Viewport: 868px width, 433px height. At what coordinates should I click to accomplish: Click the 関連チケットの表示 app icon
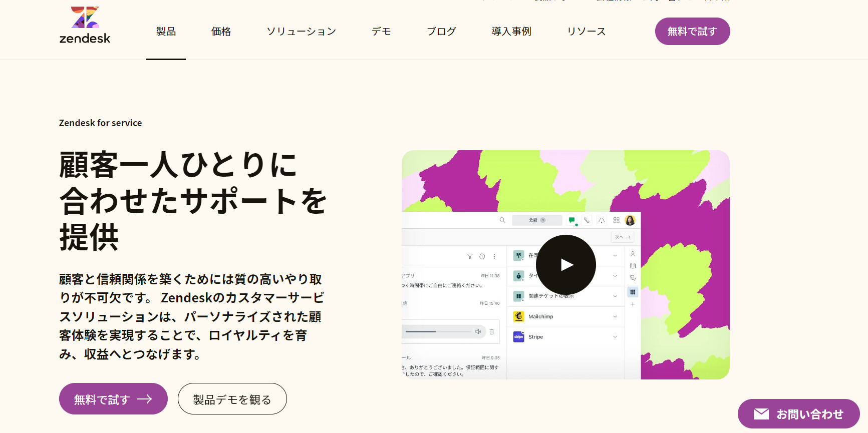pos(519,296)
